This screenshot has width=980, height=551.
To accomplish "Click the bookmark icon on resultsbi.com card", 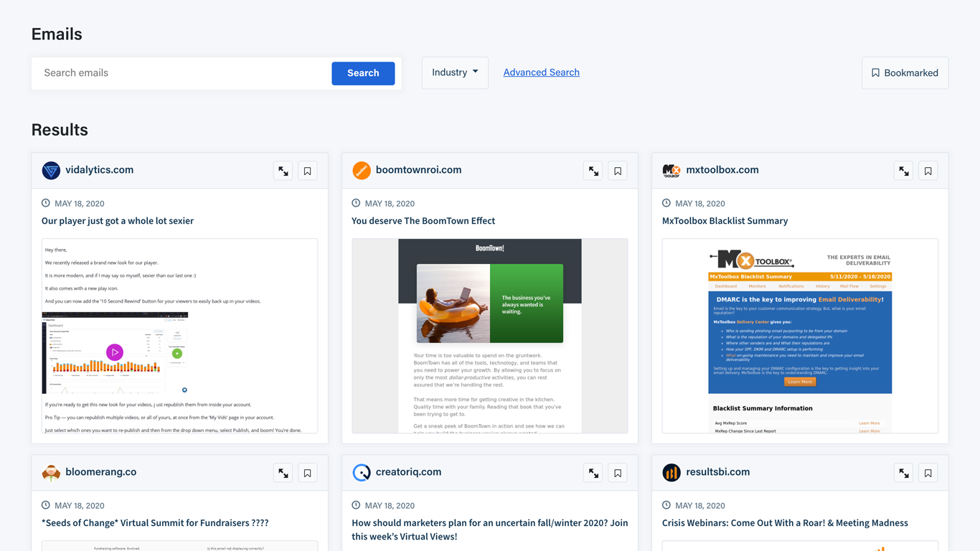I will click(928, 473).
